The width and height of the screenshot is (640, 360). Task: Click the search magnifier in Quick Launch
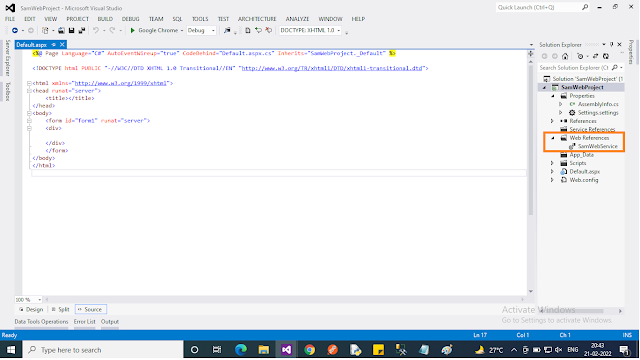pyautogui.click(x=585, y=7)
